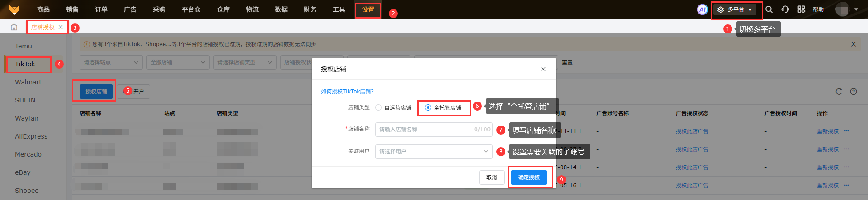Open customer service headset icon

coord(785,9)
